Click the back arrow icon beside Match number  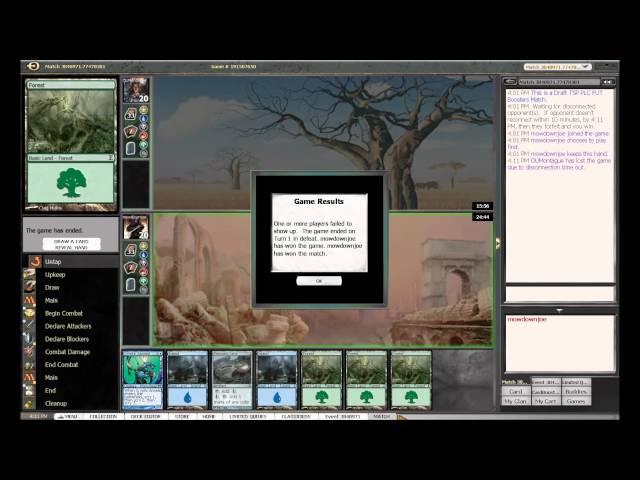tap(33, 66)
